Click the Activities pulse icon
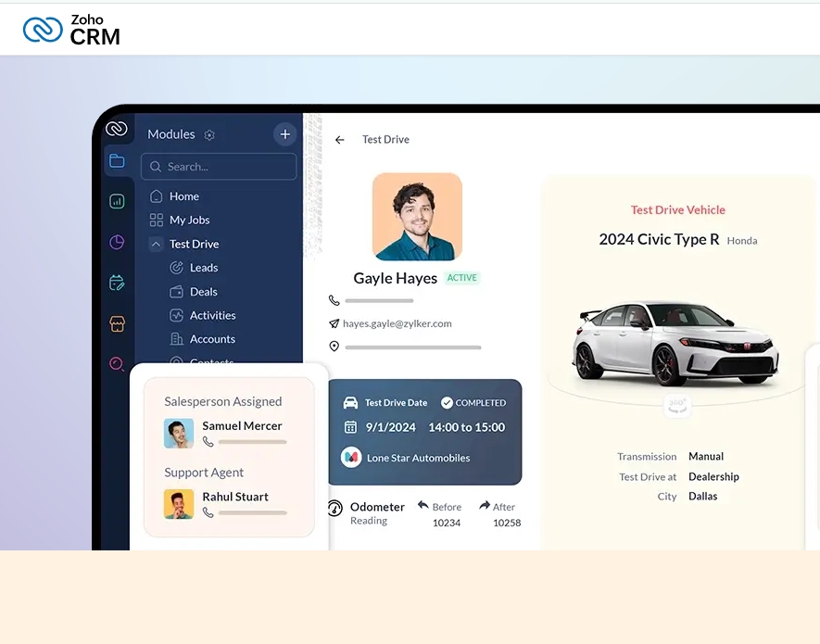This screenshot has width=820, height=644. tap(176, 315)
